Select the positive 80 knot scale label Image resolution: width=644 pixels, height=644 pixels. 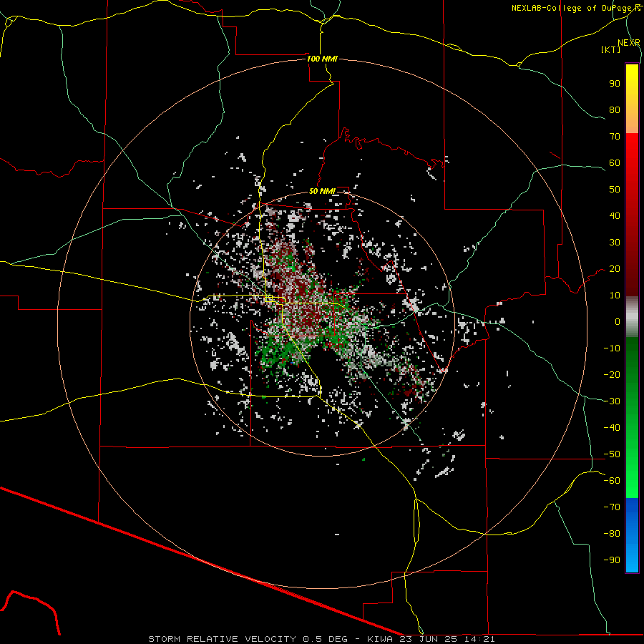point(615,110)
